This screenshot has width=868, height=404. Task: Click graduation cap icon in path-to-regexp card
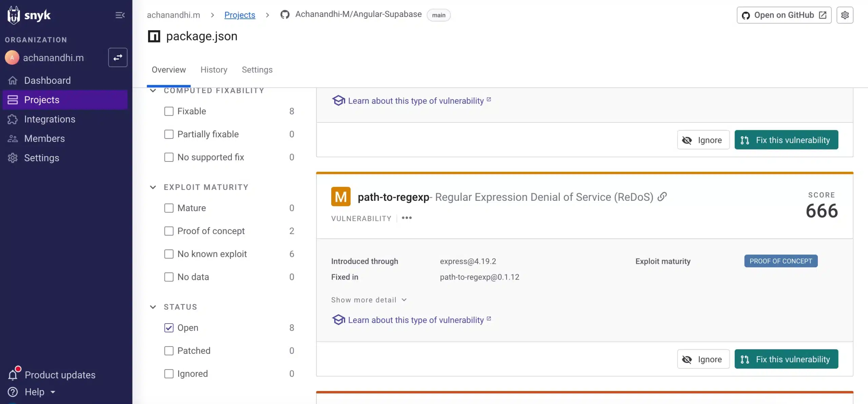pyautogui.click(x=338, y=320)
